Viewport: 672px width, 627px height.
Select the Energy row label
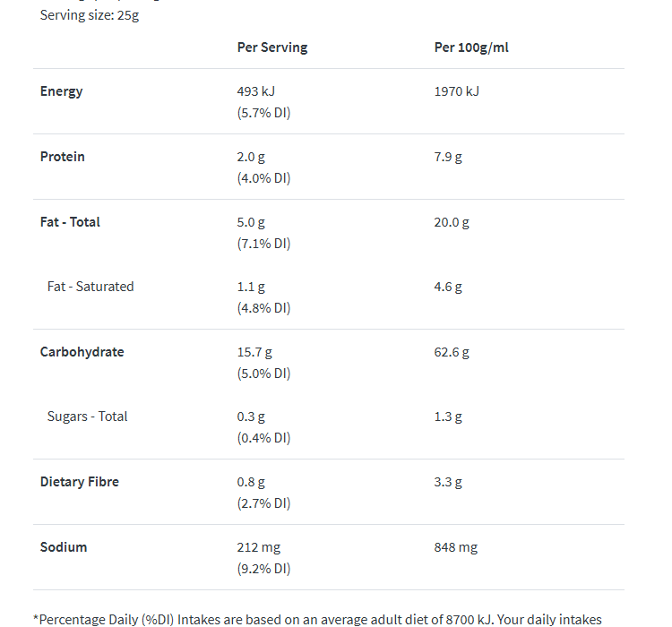(x=61, y=91)
